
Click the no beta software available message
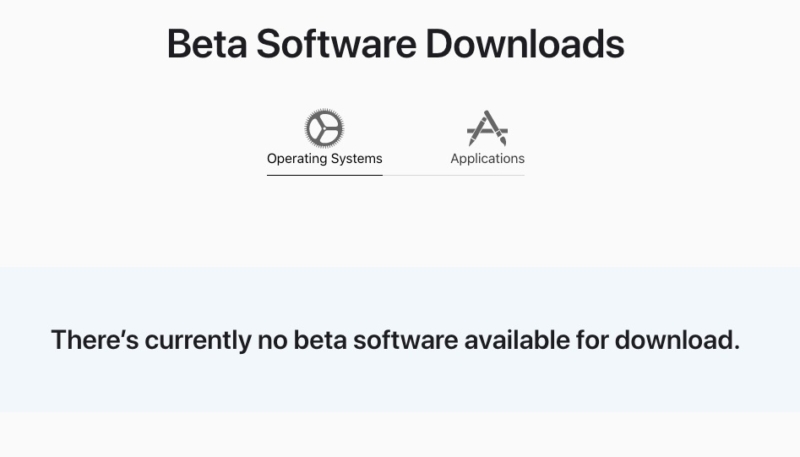click(x=395, y=340)
